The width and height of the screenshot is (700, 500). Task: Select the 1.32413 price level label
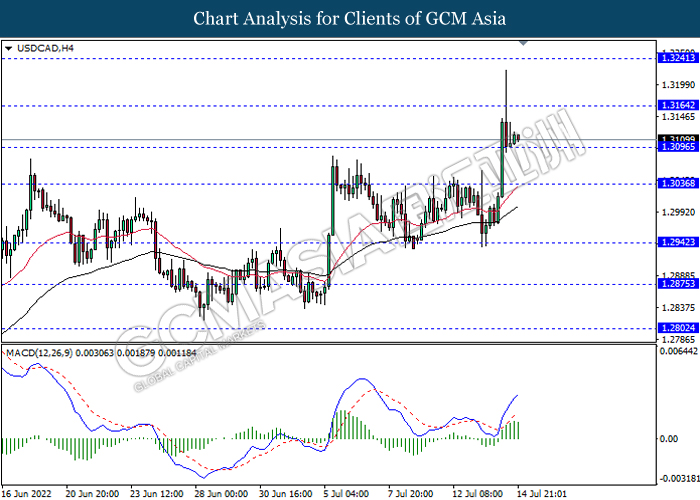pos(678,58)
